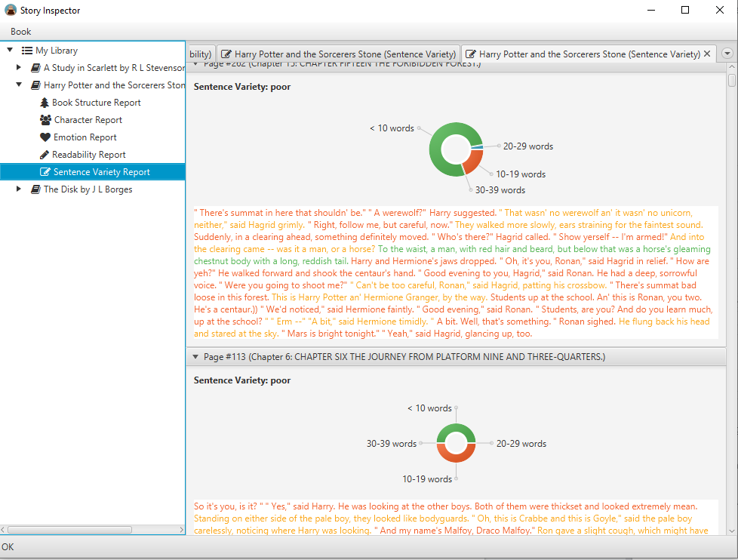This screenshot has width=738, height=560.
Task: Click the tree icon of Book Structure Report
Action: (x=45, y=103)
